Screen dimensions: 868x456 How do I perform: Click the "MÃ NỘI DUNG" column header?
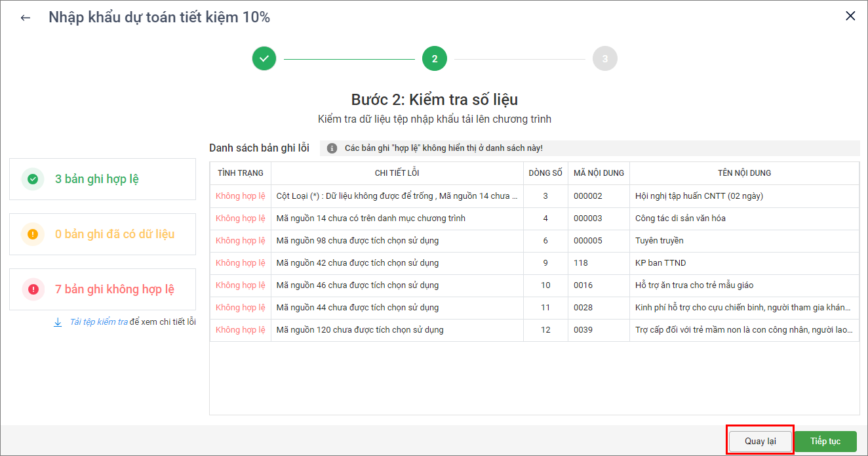599,173
